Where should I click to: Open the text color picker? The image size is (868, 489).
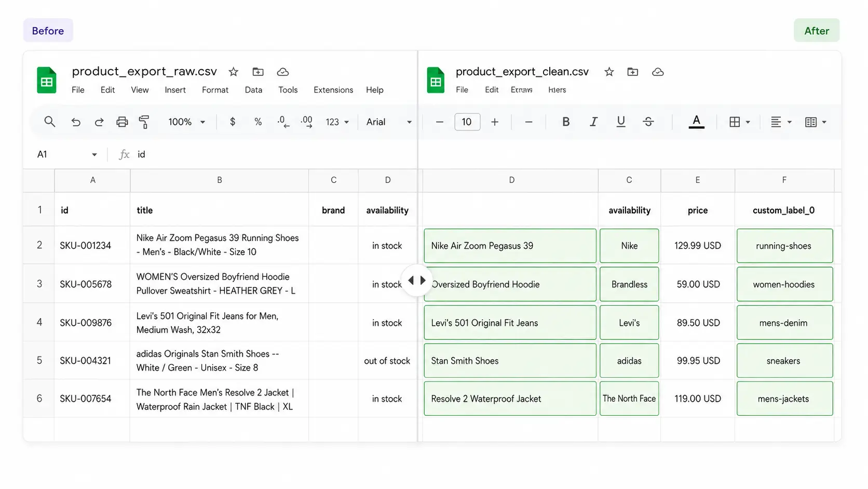(697, 122)
